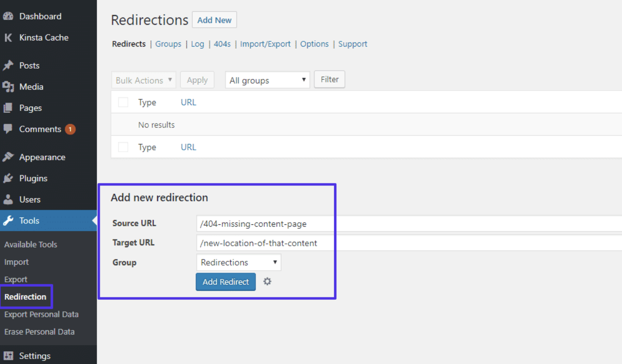Screen dimensions: 622x364
Task: Sort by URL in table header
Action: pyautogui.click(x=188, y=102)
